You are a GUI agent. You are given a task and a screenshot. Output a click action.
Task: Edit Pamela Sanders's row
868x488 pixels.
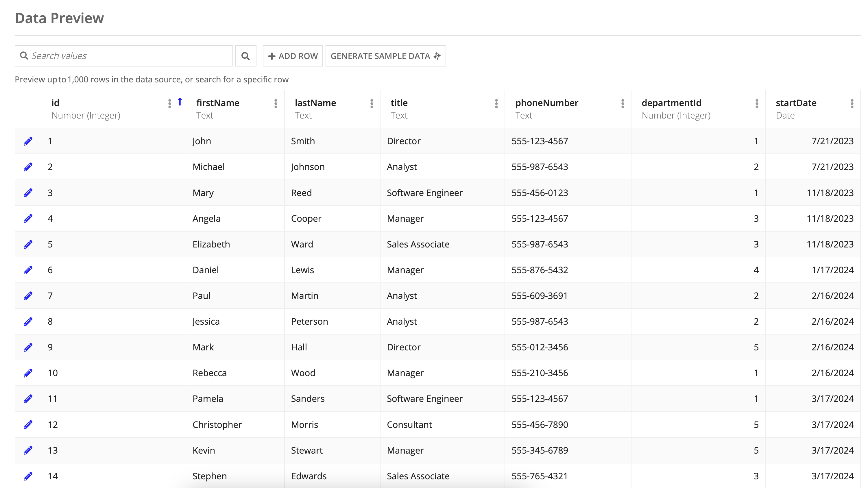(28, 398)
